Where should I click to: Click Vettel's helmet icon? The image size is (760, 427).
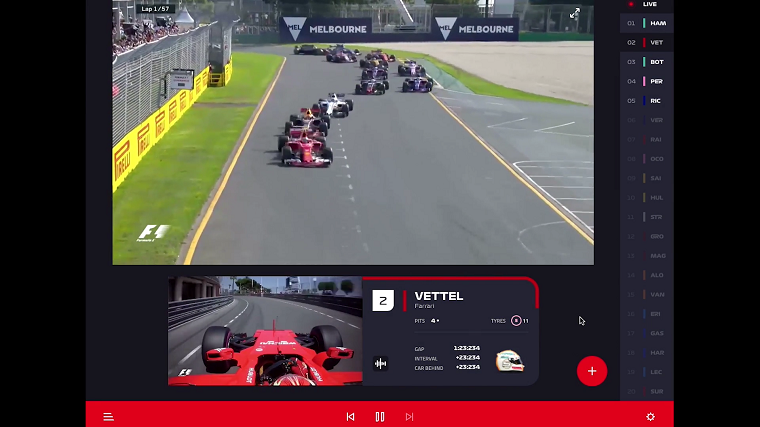509,361
